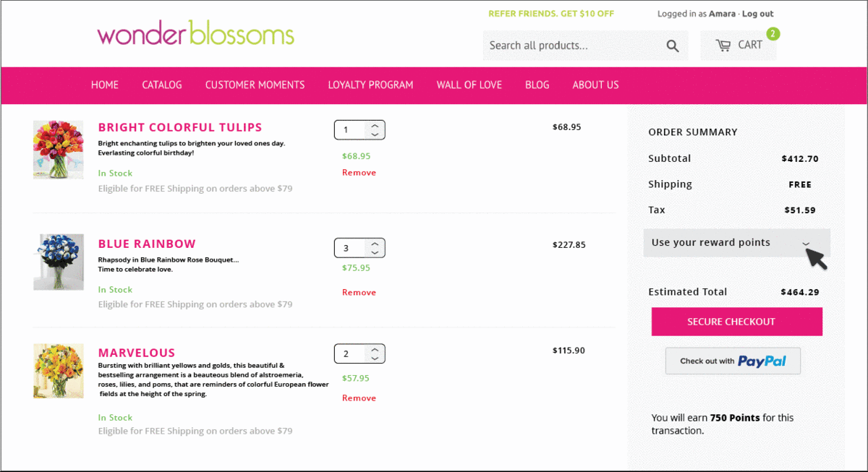
Task: Check out with PayPal button
Action: pyautogui.click(x=733, y=361)
